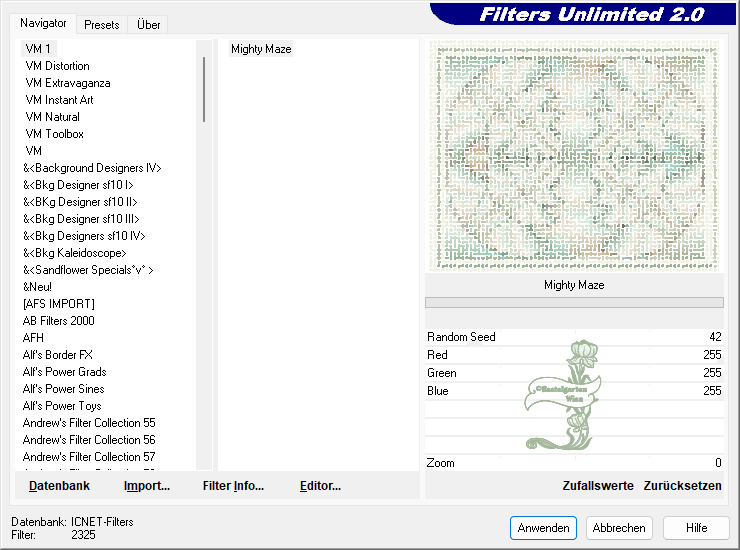This screenshot has height=550, width=740.
Task: Click the Mighty Maze preview image
Action: point(574,156)
